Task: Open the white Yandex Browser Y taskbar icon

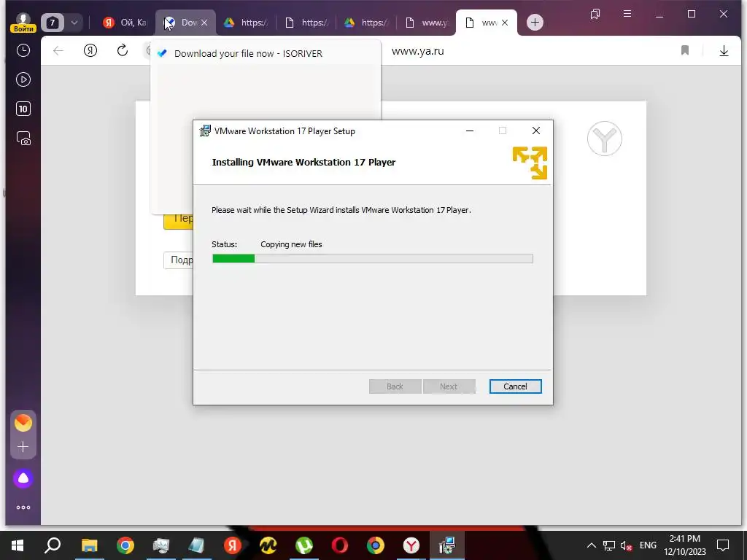Action: tap(411, 545)
